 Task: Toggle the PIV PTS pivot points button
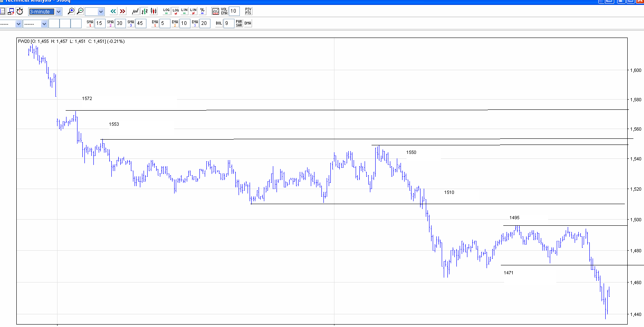pos(248,11)
